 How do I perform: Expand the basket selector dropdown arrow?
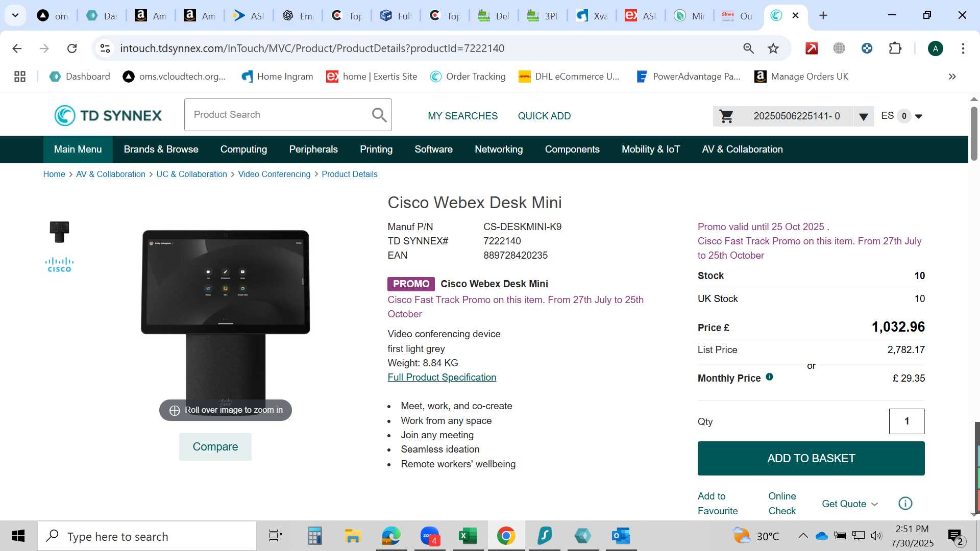[x=863, y=117]
